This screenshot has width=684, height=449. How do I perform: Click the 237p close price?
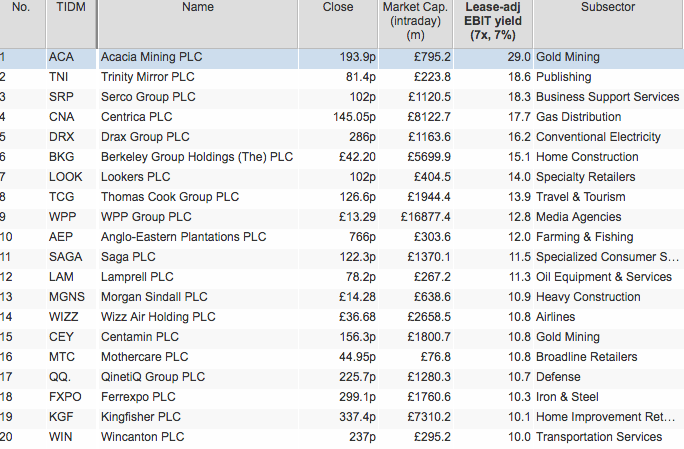363,438
